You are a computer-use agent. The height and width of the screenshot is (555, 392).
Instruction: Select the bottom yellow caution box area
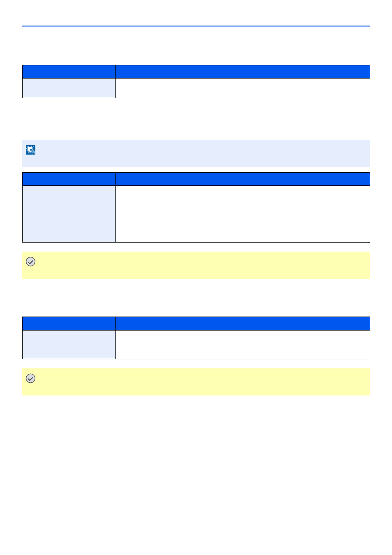tap(196, 382)
